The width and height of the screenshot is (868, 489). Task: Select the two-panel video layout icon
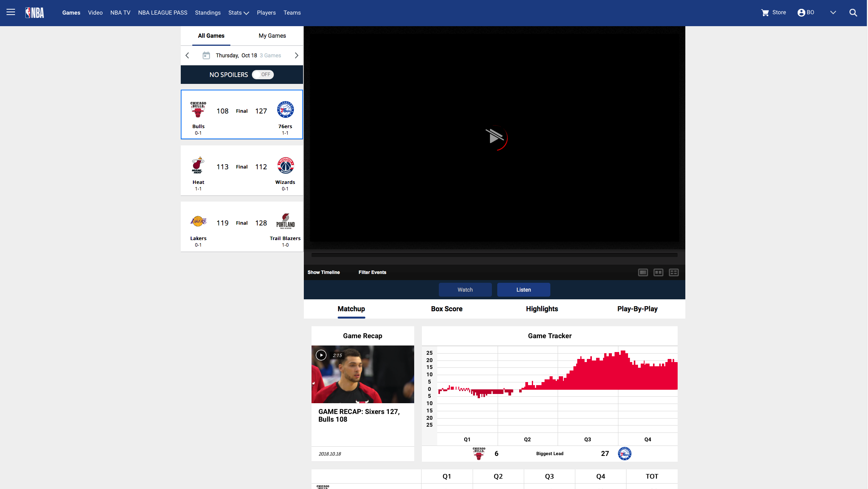[658, 272]
